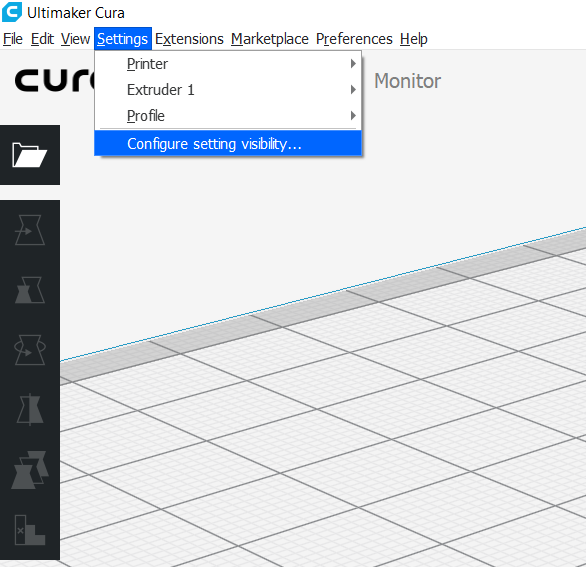Open the Edit menu
This screenshot has height=567, width=586.
click(42, 39)
